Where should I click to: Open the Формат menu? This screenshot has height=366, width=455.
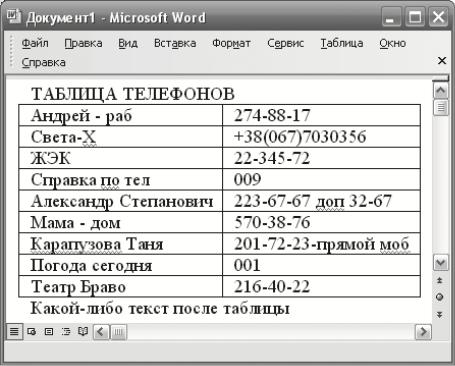(231, 43)
